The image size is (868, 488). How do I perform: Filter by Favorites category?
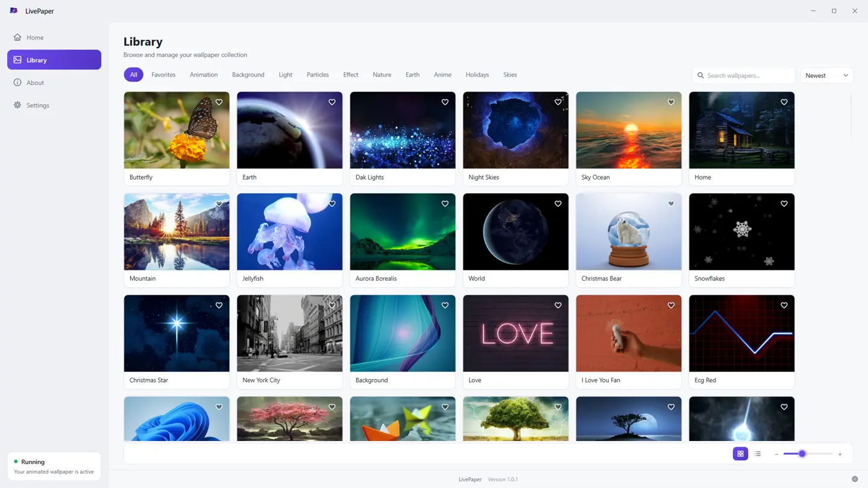click(163, 75)
